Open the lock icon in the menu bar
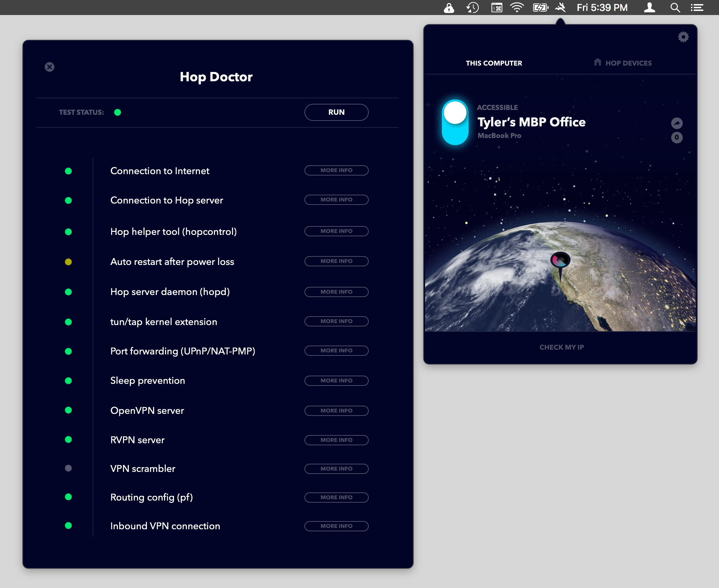 449,8
